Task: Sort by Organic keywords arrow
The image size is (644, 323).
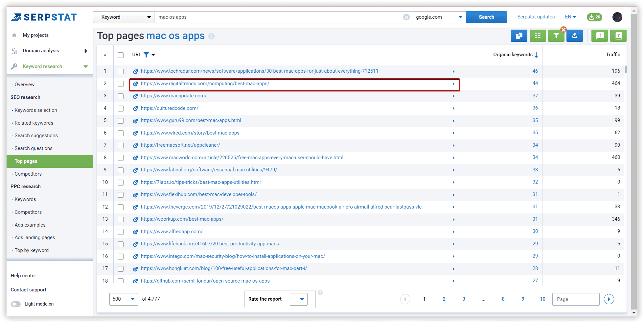Action: (x=536, y=55)
